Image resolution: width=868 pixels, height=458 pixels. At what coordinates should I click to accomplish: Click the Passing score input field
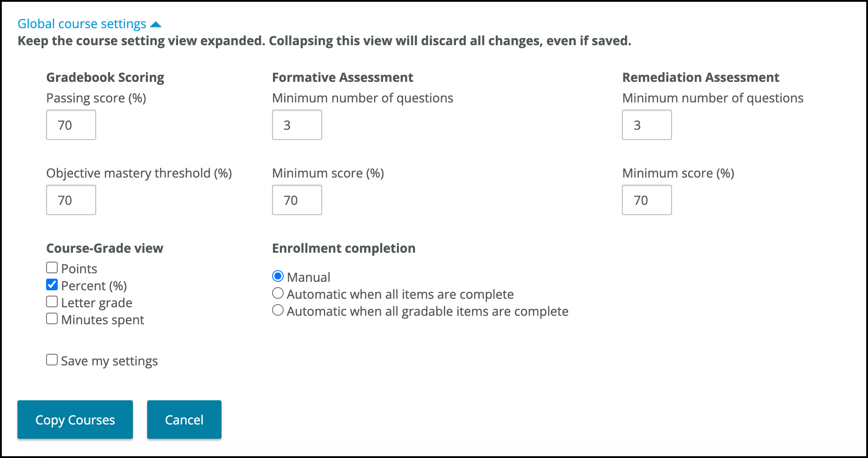click(71, 125)
